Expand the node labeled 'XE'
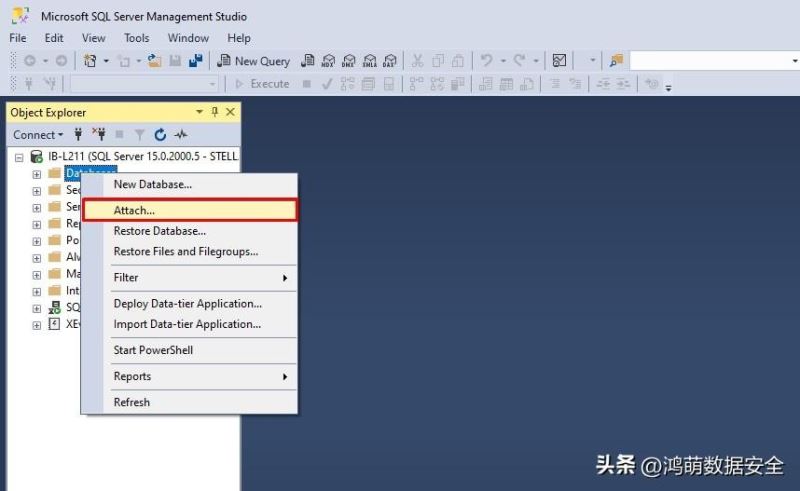This screenshot has height=491, width=800. 37,325
